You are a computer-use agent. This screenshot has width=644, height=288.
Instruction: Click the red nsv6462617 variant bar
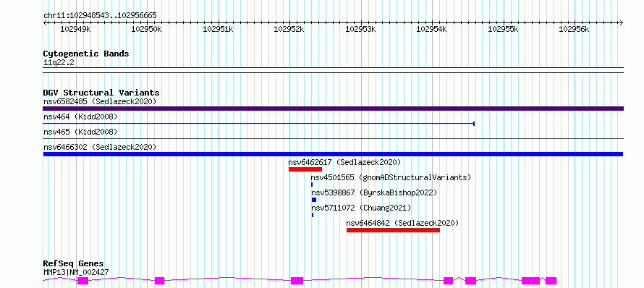point(305,169)
